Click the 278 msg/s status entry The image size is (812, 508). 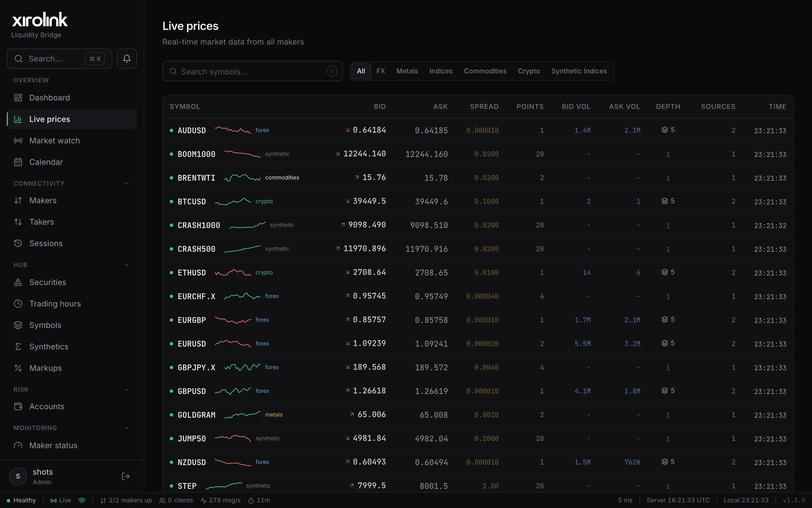tap(220, 500)
